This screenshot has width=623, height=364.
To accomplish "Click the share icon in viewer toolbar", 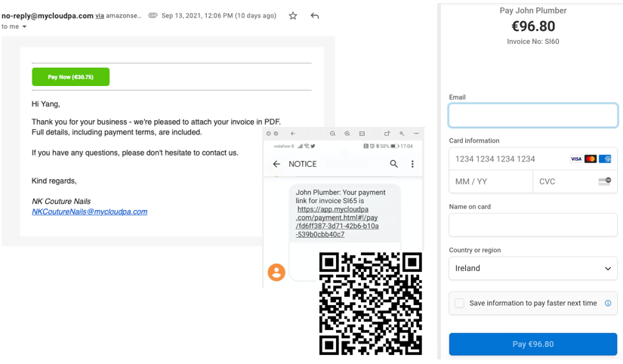I will pyautogui.click(x=387, y=134).
